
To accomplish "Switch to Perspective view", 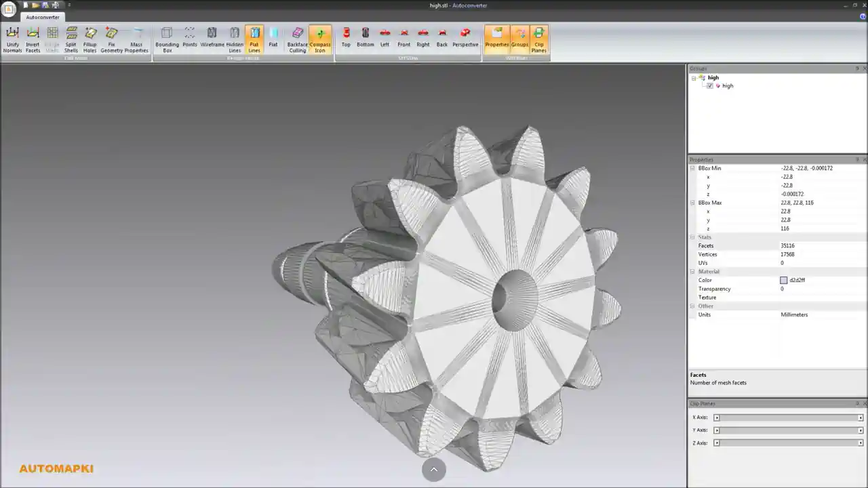I will [x=465, y=39].
